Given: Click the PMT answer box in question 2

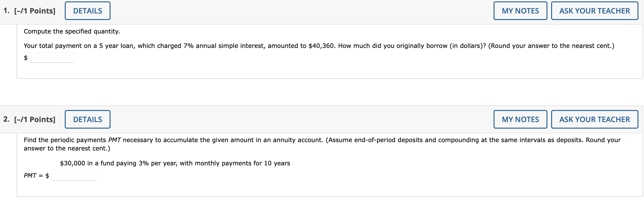Looking at the screenshot, I should click(x=73, y=176).
